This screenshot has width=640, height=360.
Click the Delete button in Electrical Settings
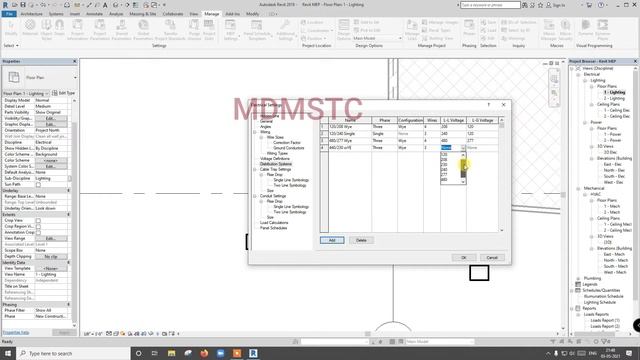click(361, 240)
